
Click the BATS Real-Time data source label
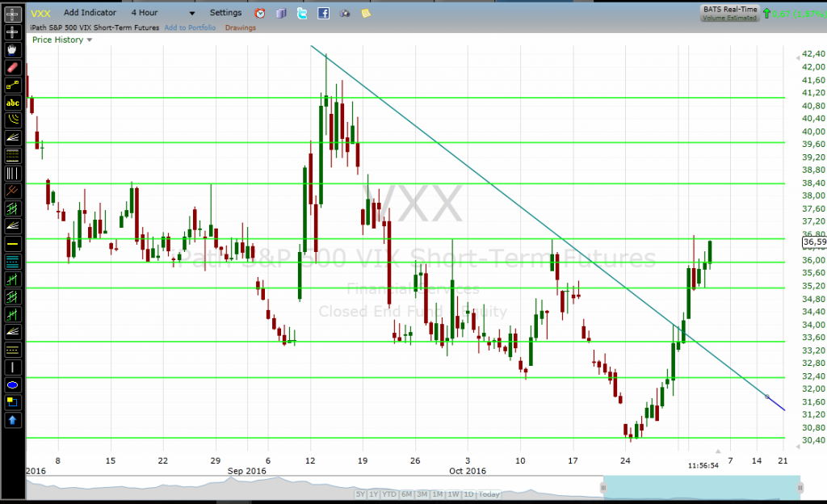click(730, 10)
